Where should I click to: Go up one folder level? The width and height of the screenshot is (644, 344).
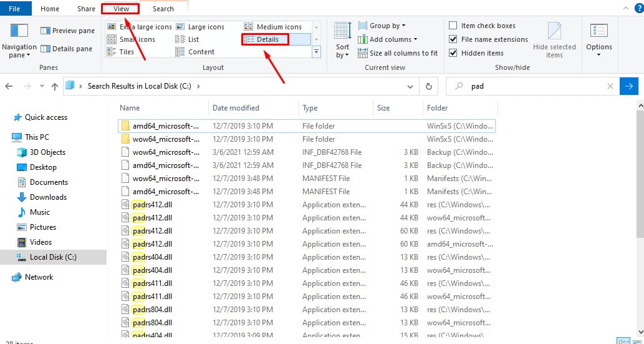55,86
